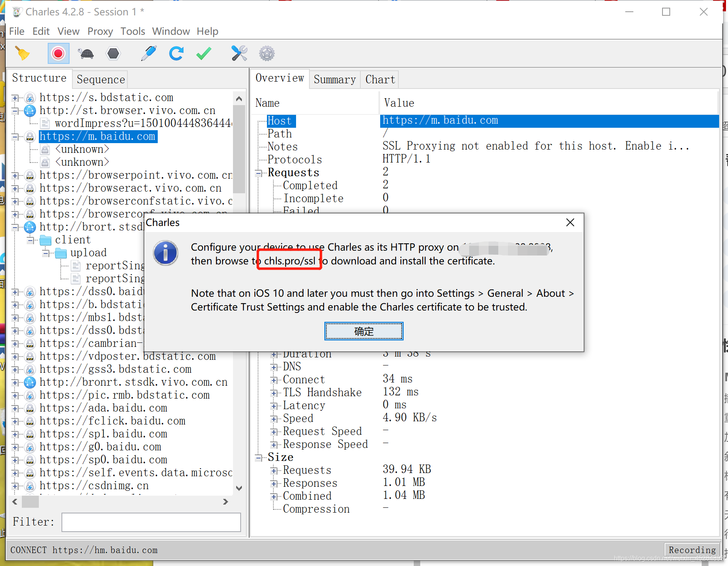Click lock icon of https://ada.baidu.com
The image size is (728, 566).
tap(30, 408)
